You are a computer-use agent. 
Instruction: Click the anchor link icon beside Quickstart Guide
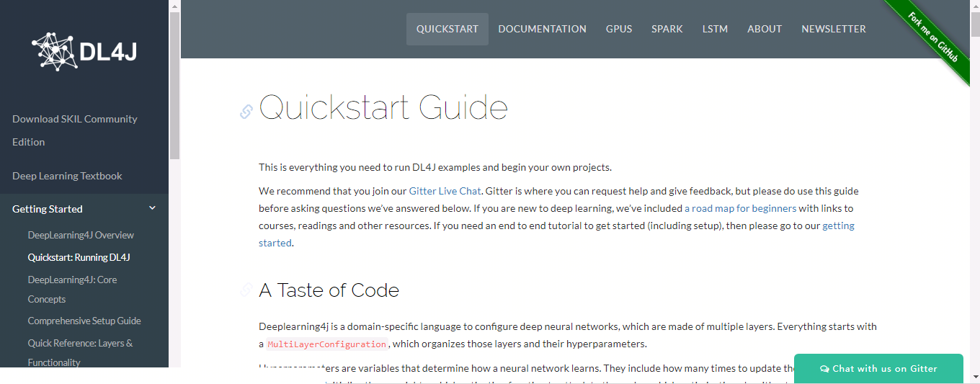pyautogui.click(x=246, y=112)
